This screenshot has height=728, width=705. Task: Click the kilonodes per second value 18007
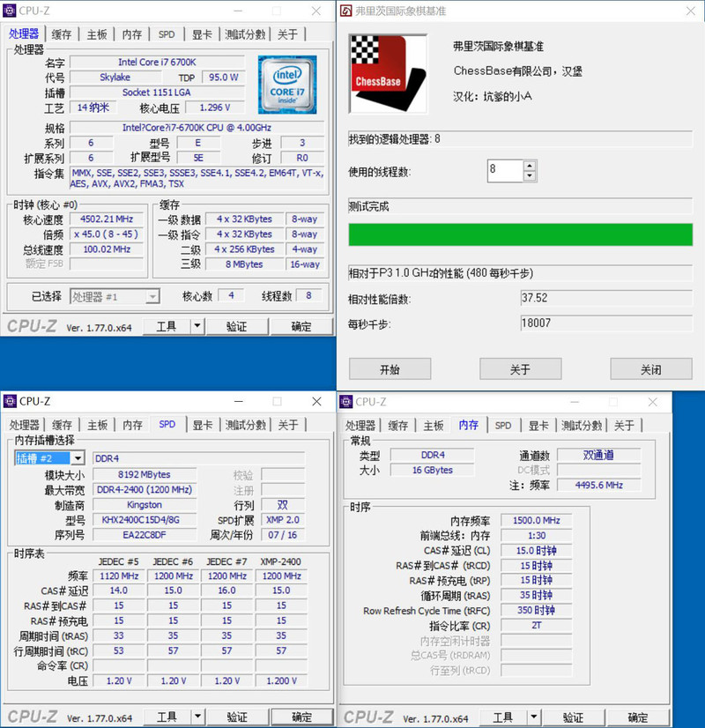(x=606, y=323)
